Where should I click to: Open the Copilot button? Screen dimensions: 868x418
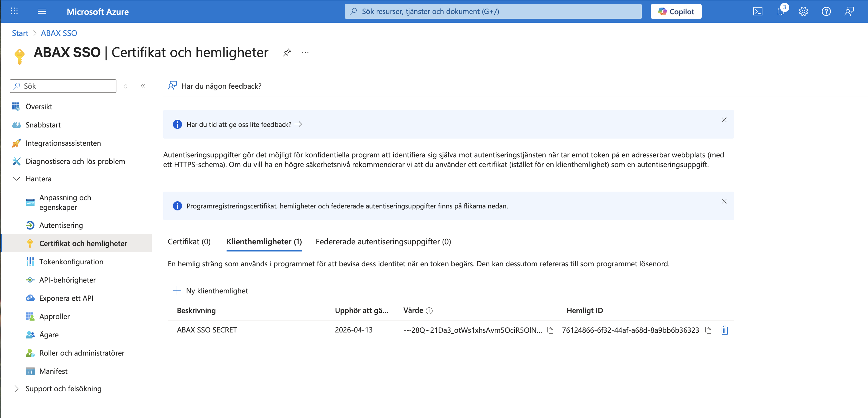[x=676, y=12]
